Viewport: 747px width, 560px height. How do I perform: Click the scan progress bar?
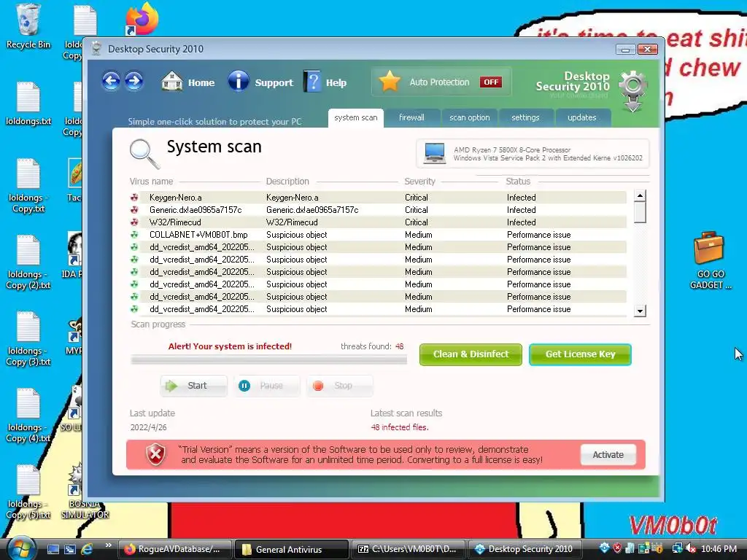coord(268,360)
